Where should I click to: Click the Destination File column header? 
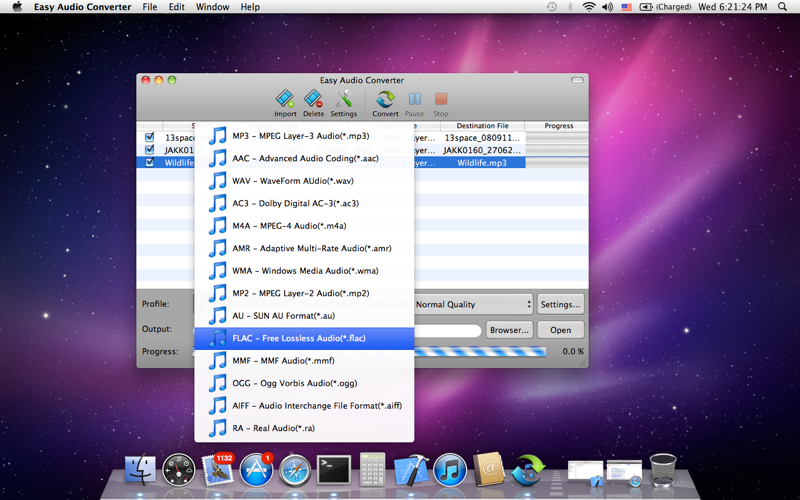pos(483,126)
